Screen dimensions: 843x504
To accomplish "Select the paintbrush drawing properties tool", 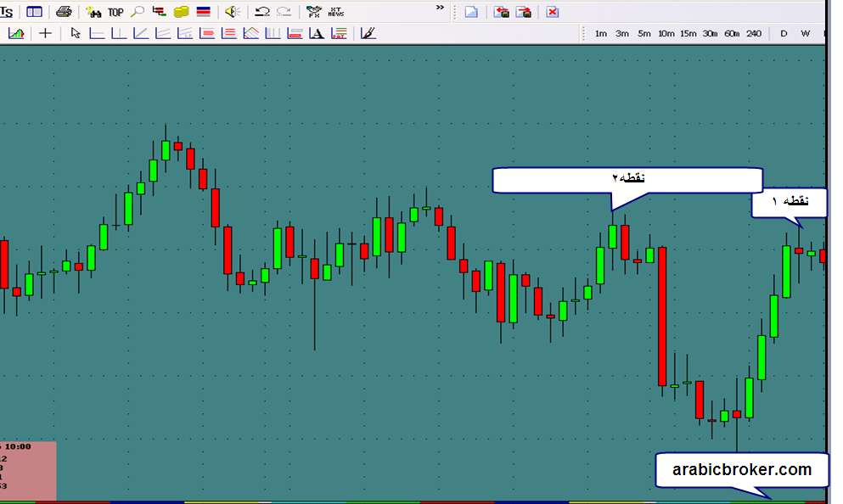I will pyautogui.click(x=368, y=33).
